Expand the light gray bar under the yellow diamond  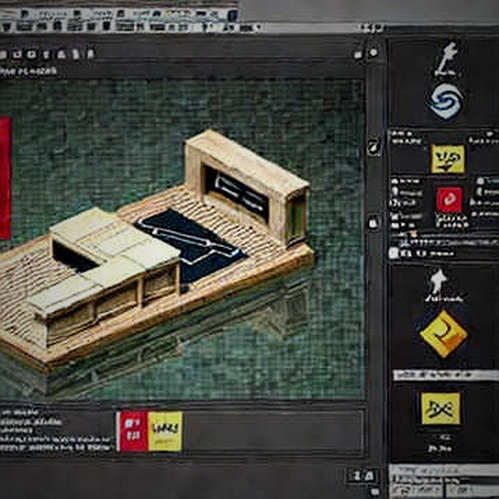coord(446,375)
